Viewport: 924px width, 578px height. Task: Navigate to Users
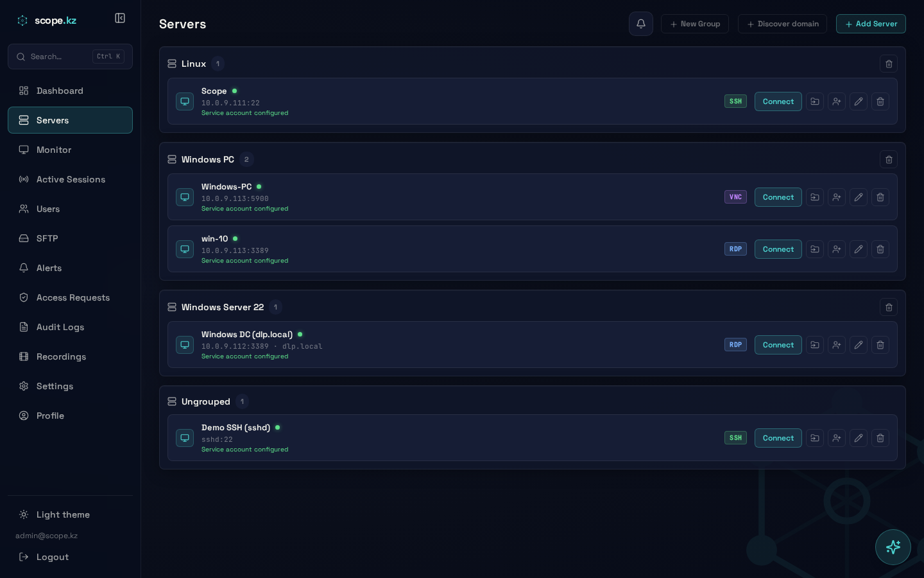click(70, 209)
